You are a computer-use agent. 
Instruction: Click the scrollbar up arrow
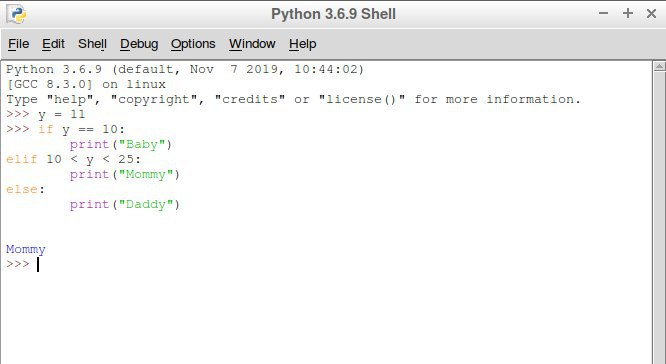click(x=659, y=66)
